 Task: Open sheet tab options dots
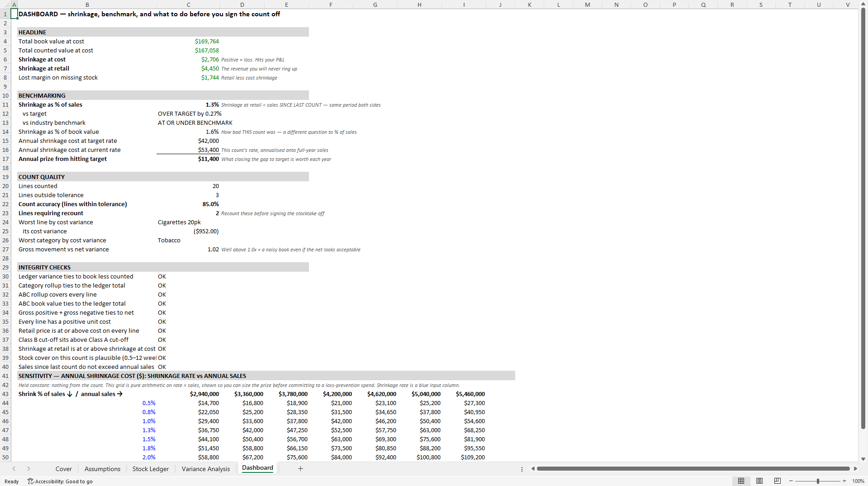coord(522,469)
